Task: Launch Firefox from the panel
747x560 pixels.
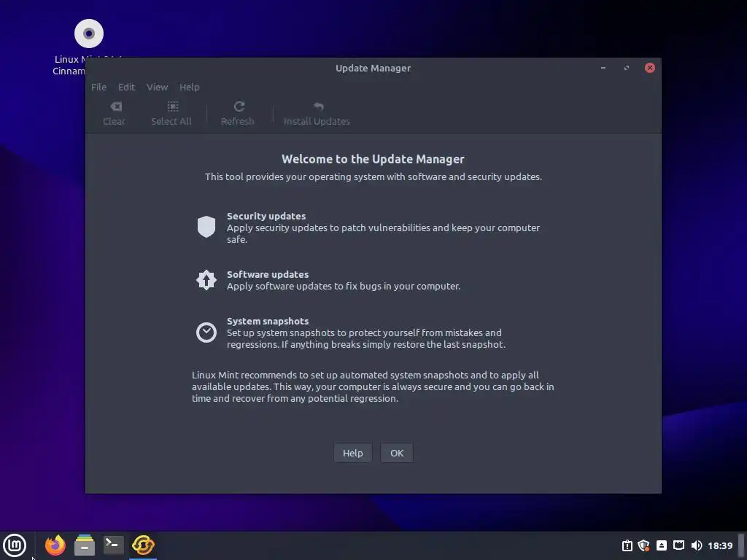Action: click(55, 545)
